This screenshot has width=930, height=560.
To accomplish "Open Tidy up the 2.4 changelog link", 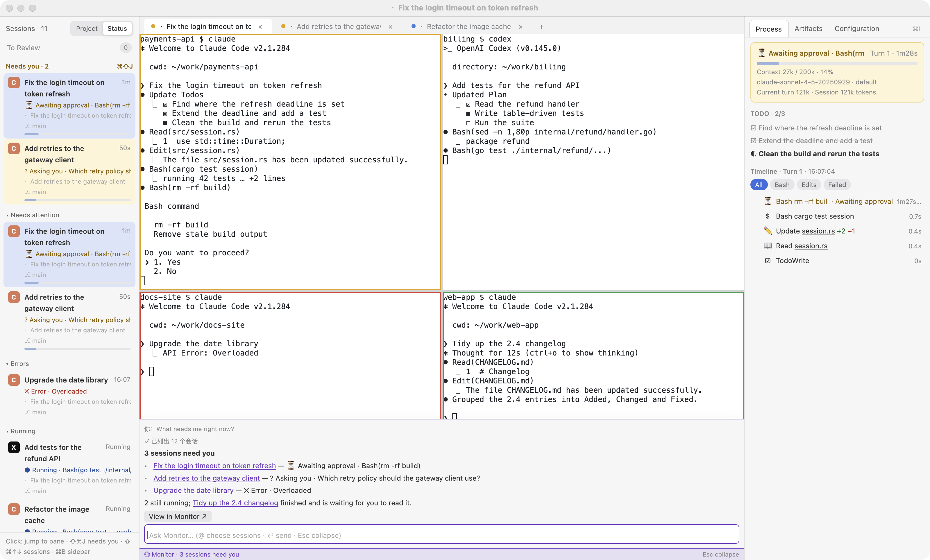I will pos(235,503).
